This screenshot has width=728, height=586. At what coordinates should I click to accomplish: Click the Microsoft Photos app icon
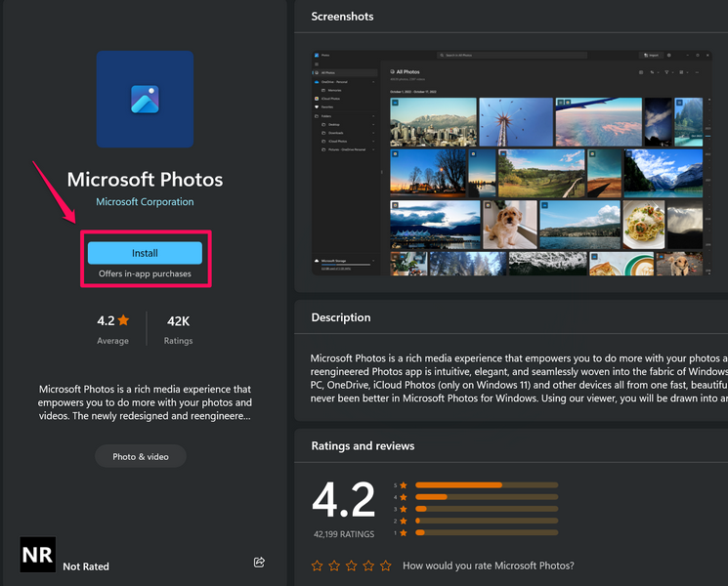pyautogui.click(x=145, y=99)
